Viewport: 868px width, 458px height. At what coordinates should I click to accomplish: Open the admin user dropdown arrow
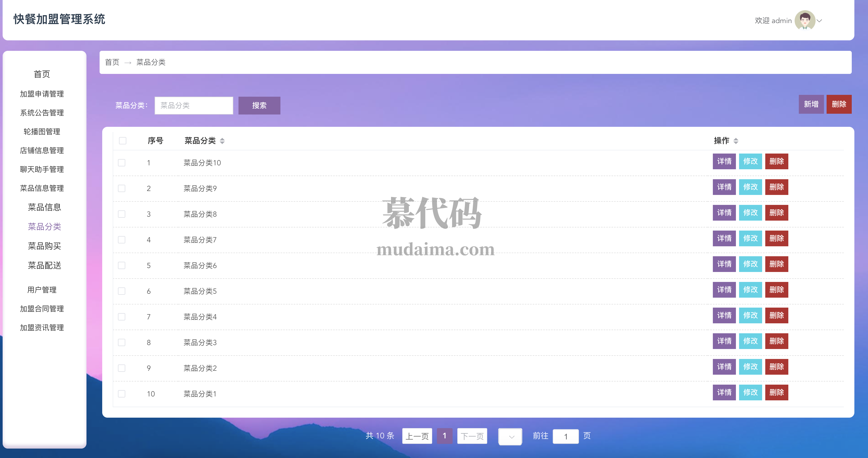(x=820, y=21)
